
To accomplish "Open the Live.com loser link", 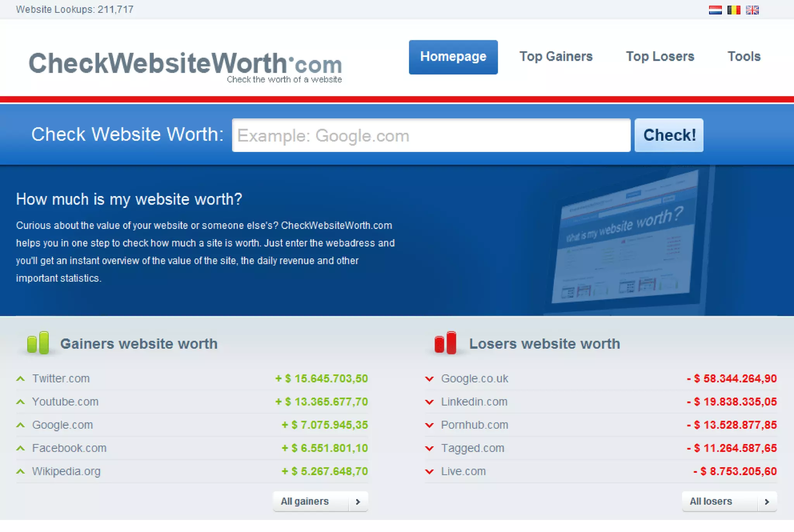I will click(x=463, y=472).
